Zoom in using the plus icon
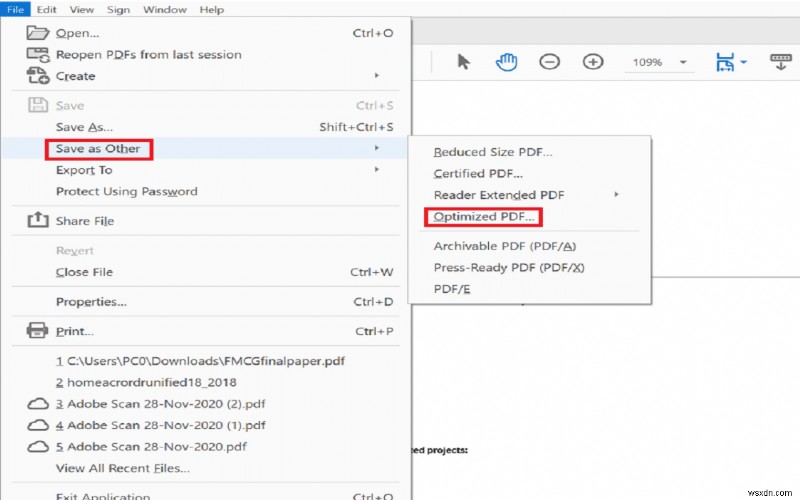This screenshot has height=500, width=800. (x=593, y=62)
